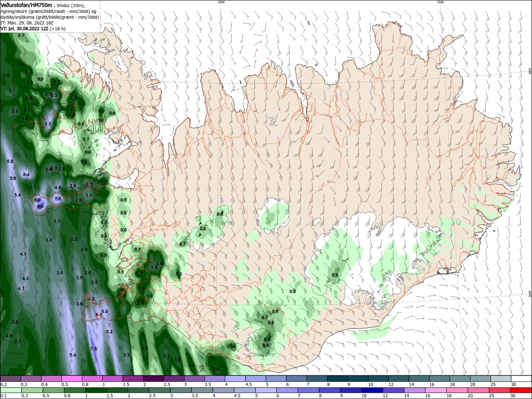Screen dimensions: 532x399
Task: Click the 20W longitude label
Action: (221, 2)
